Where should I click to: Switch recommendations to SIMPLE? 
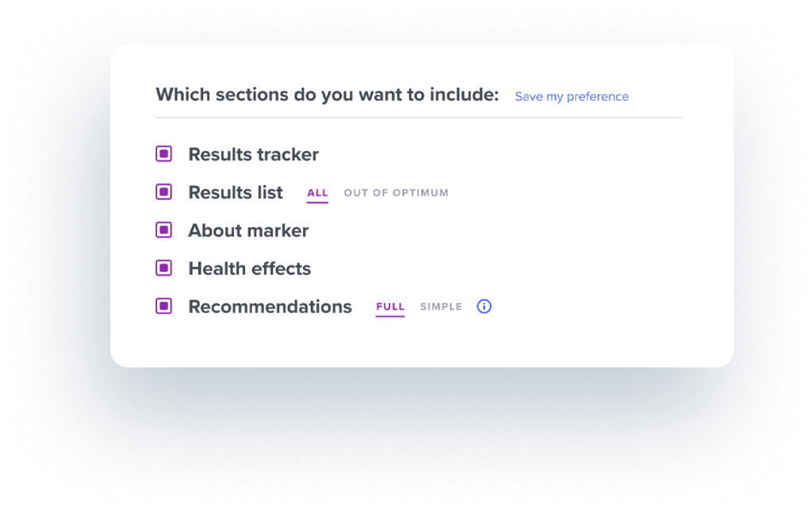point(441,307)
